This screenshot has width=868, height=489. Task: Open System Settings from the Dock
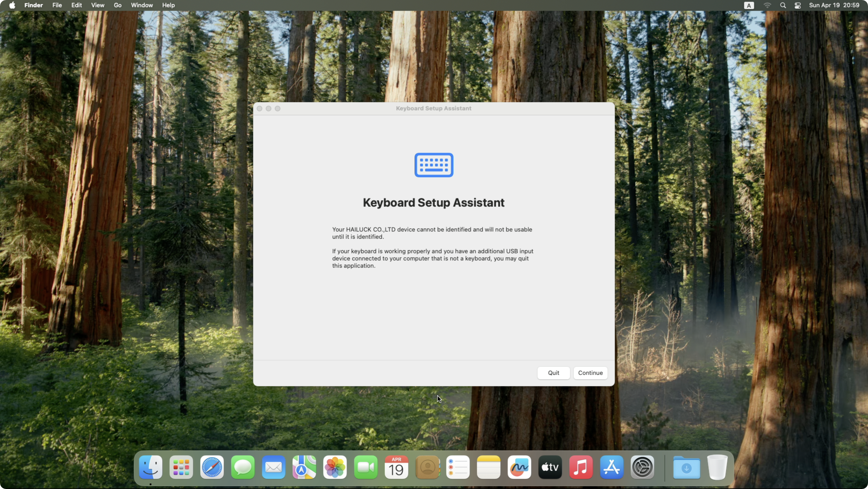pyautogui.click(x=642, y=467)
